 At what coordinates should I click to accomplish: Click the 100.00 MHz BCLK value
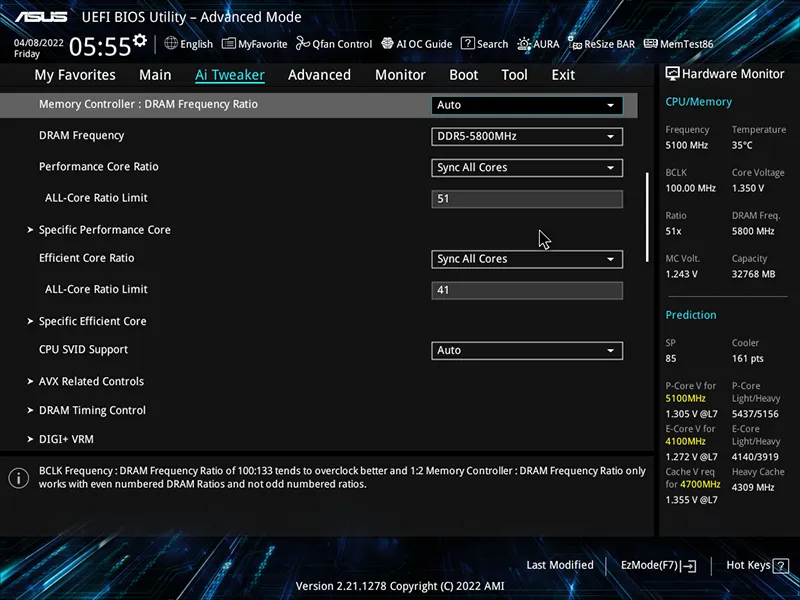coord(690,188)
